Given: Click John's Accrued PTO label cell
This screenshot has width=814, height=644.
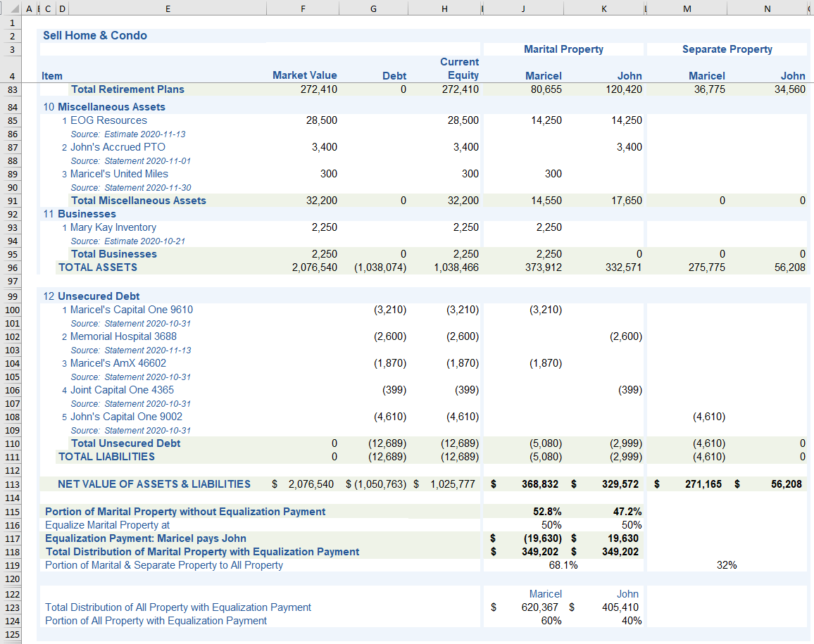Looking at the screenshot, I should click(x=118, y=147).
